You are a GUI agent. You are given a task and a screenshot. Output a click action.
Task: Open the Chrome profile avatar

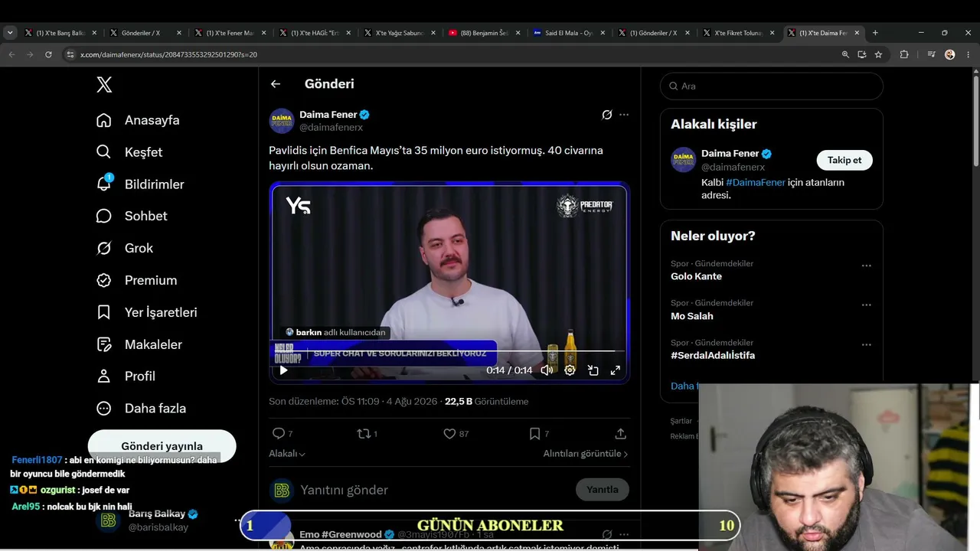(950, 54)
